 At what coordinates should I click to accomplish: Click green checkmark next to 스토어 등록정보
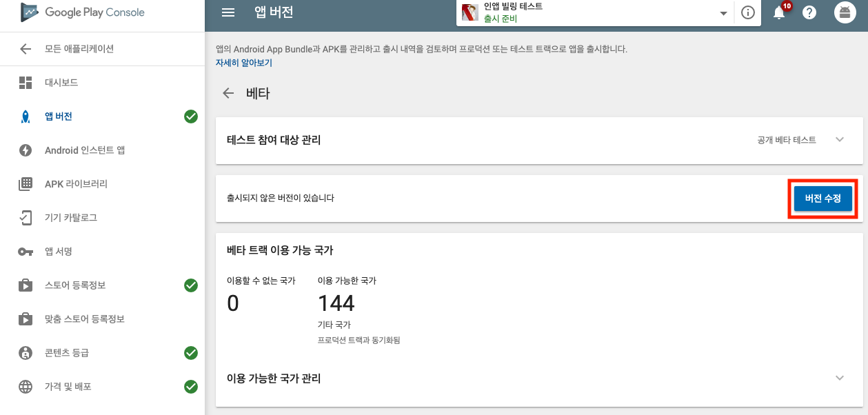click(x=191, y=285)
